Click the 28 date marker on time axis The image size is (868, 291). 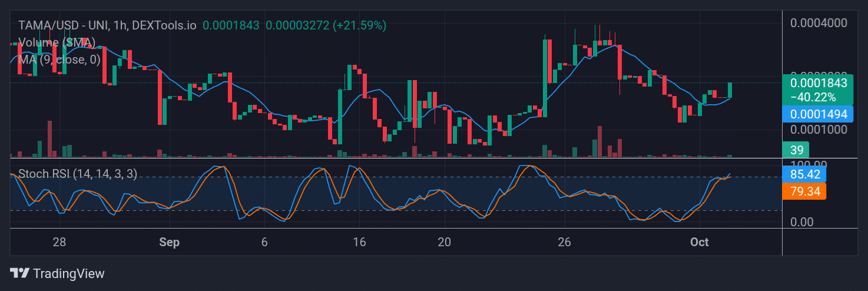click(59, 242)
